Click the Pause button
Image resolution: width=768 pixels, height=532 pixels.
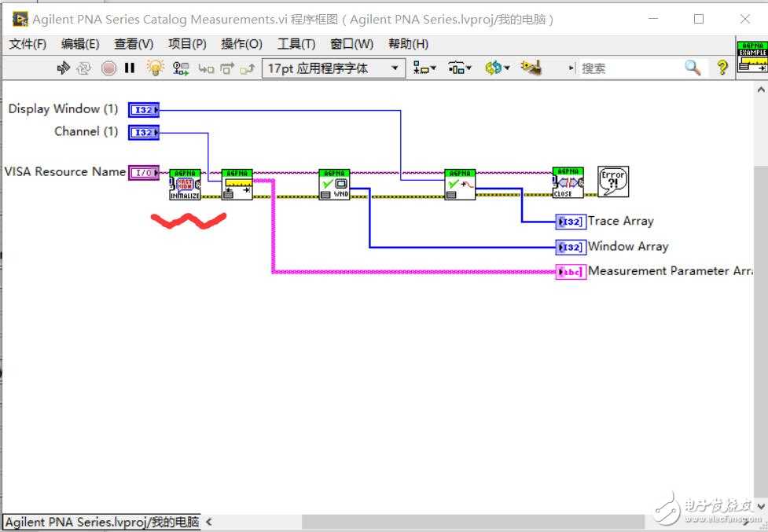(x=130, y=68)
